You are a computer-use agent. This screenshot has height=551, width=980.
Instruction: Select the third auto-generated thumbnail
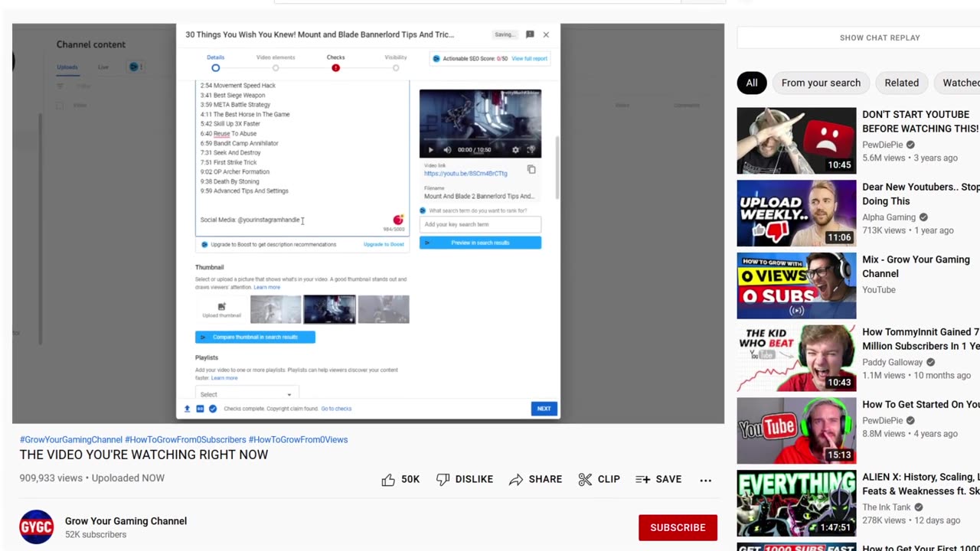point(384,309)
